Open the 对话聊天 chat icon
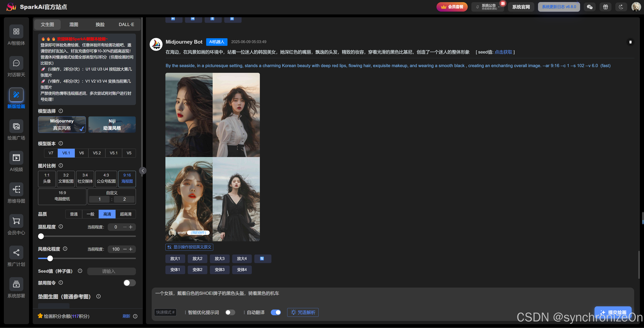644x328 pixels. 16,63
